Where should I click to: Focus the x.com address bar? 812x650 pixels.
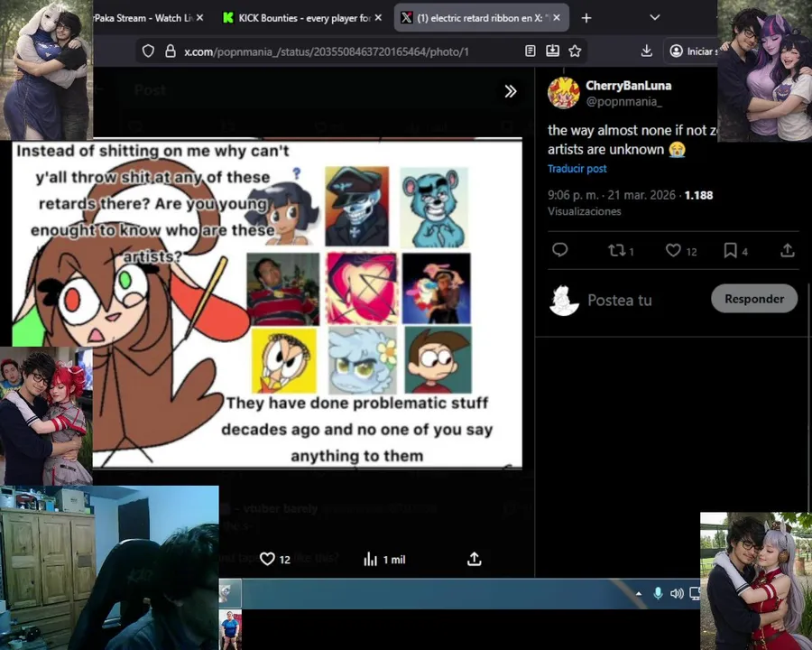(327, 51)
